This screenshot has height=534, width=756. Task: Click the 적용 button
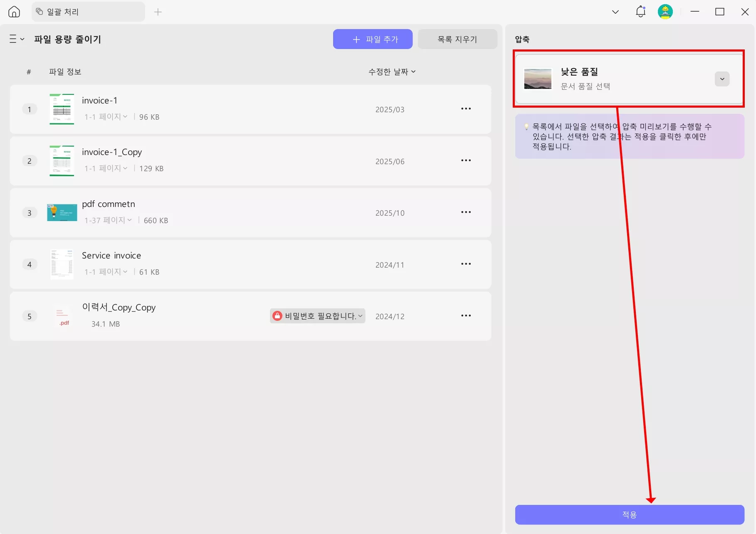click(x=630, y=514)
